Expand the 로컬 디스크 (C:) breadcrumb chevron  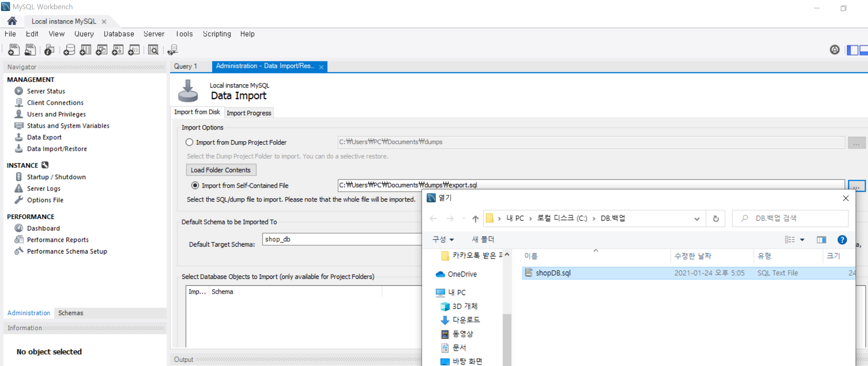coord(594,218)
